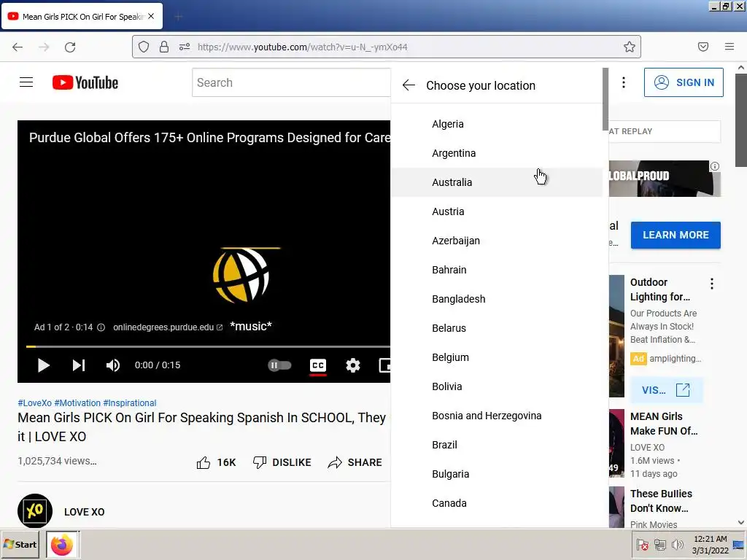The width and height of the screenshot is (747, 560).
Task: Click the padlock site info icon
Action: (164, 47)
